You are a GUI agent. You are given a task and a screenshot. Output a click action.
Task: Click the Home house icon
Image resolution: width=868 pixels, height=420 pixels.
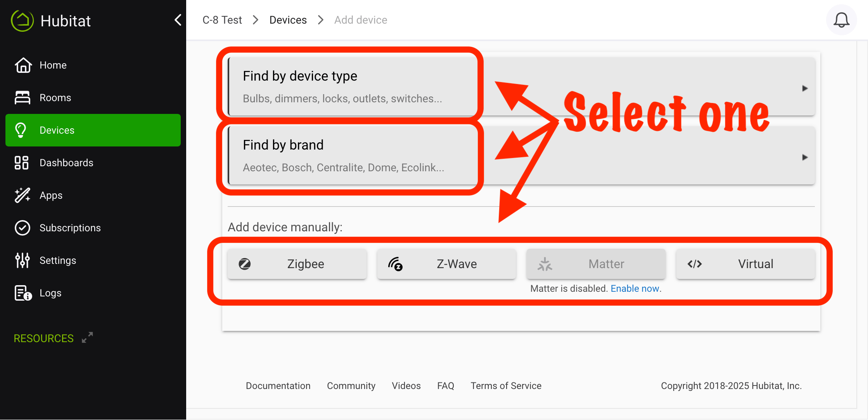click(x=23, y=65)
